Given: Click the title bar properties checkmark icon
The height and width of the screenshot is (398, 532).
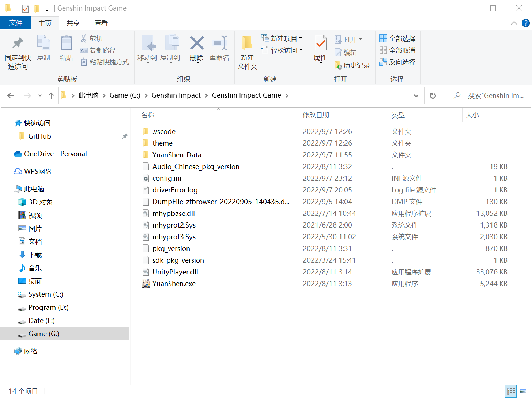Looking at the screenshot, I should [25, 8].
